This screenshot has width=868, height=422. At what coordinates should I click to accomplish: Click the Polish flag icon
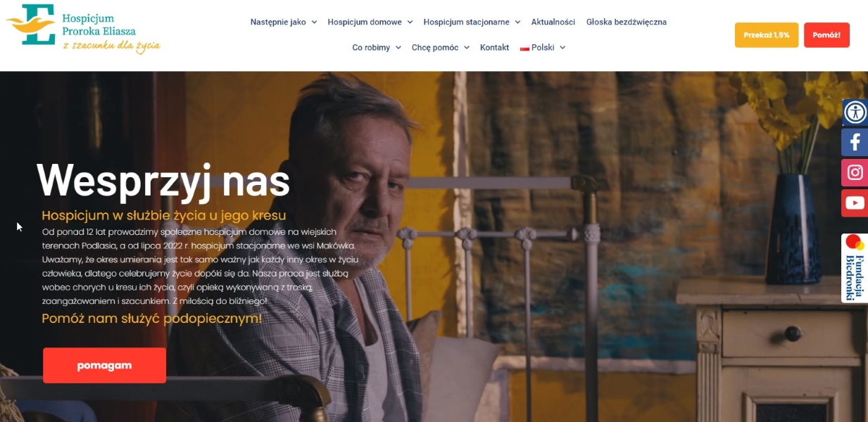click(x=524, y=48)
